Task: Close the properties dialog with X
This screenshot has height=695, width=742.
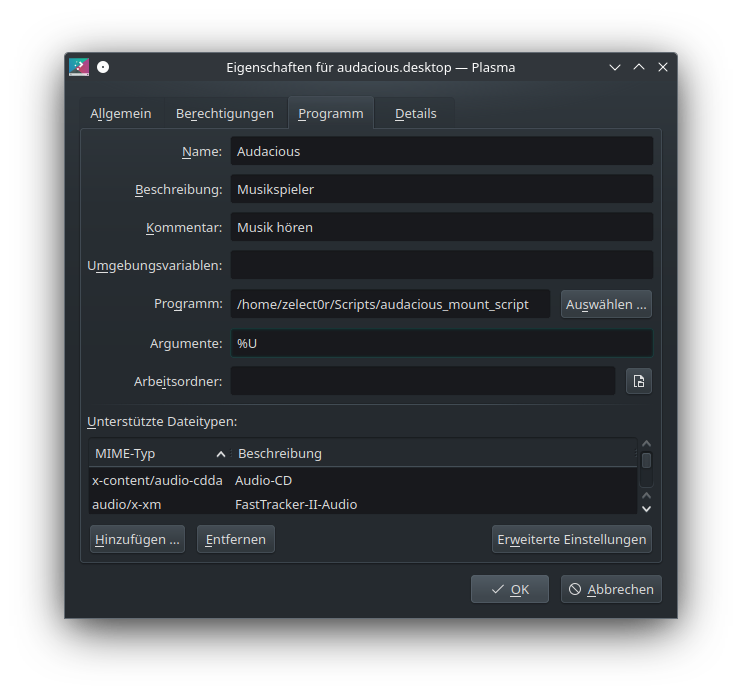Action: 663,67
